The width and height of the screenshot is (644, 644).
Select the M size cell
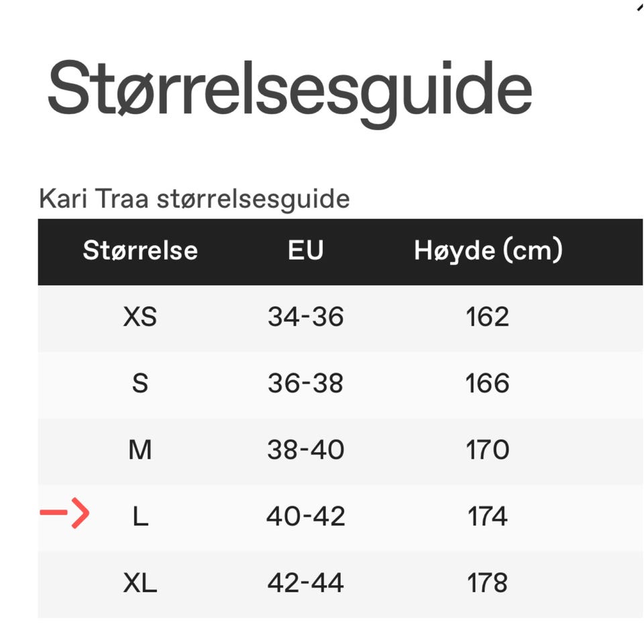coord(140,449)
